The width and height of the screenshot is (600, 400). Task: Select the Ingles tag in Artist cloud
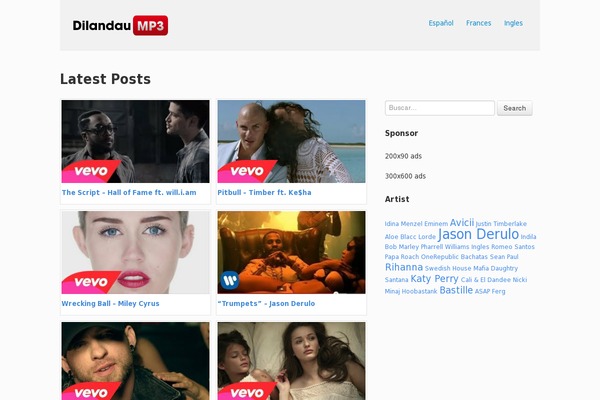tap(480, 247)
